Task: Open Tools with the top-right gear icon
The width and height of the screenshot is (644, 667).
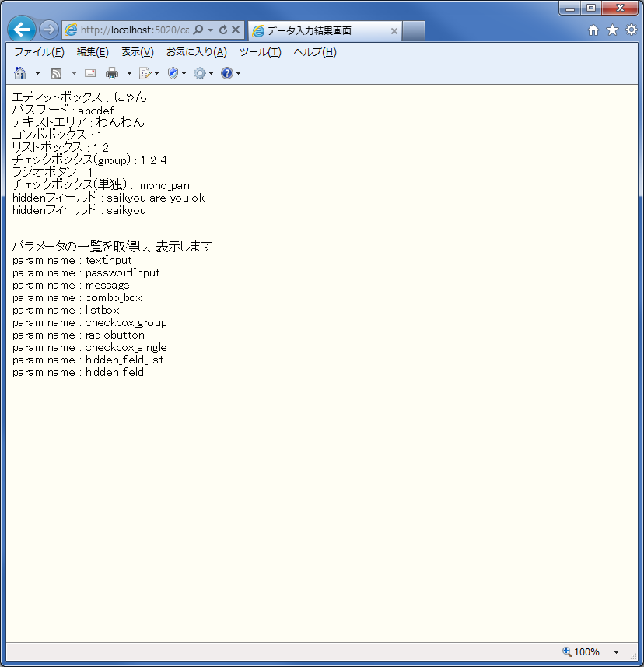Action: 632,30
